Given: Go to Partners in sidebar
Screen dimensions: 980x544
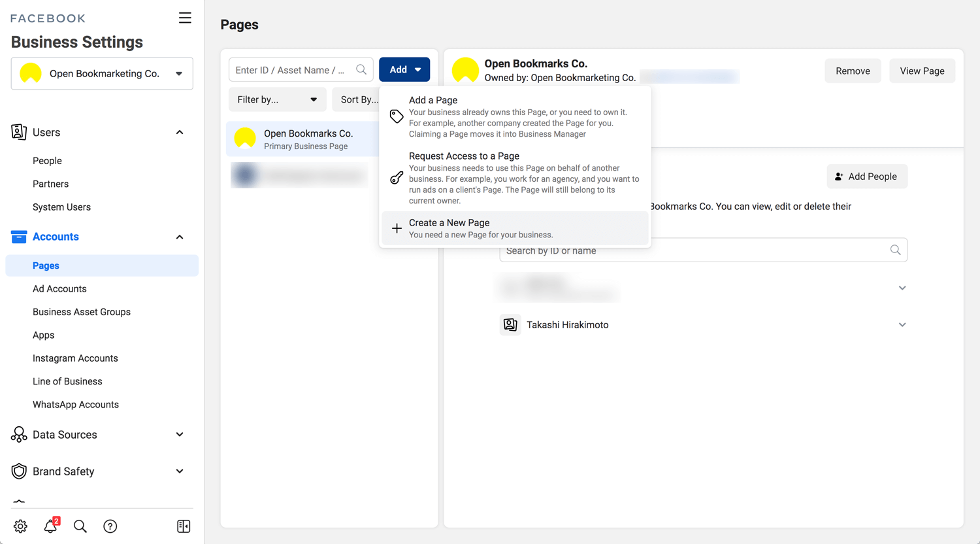Looking at the screenshot, I should (50, 184).
